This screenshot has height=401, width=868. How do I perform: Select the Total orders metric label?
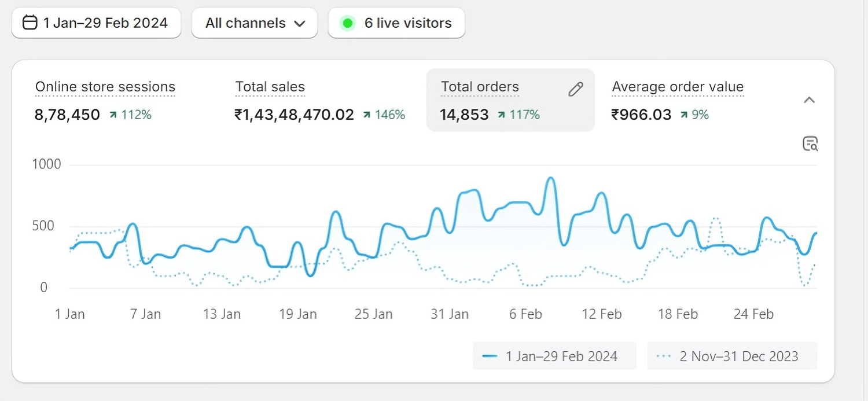[x=480, y=87]
